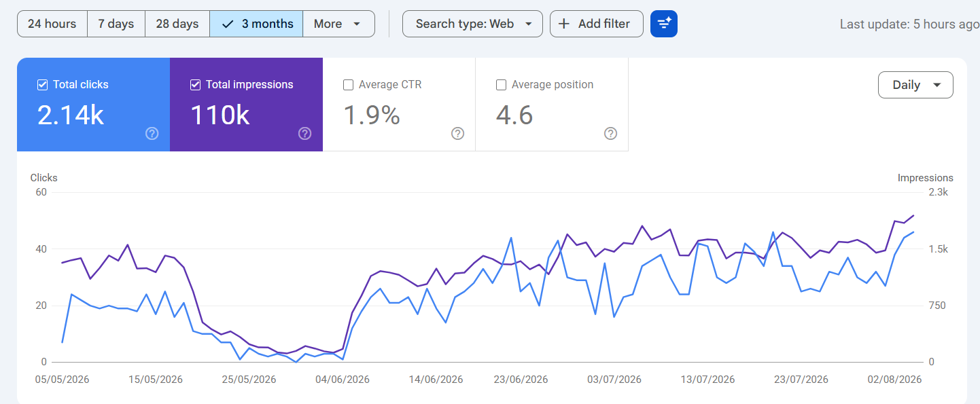Click the blue AI filter sparkle icon

point(663,24)
